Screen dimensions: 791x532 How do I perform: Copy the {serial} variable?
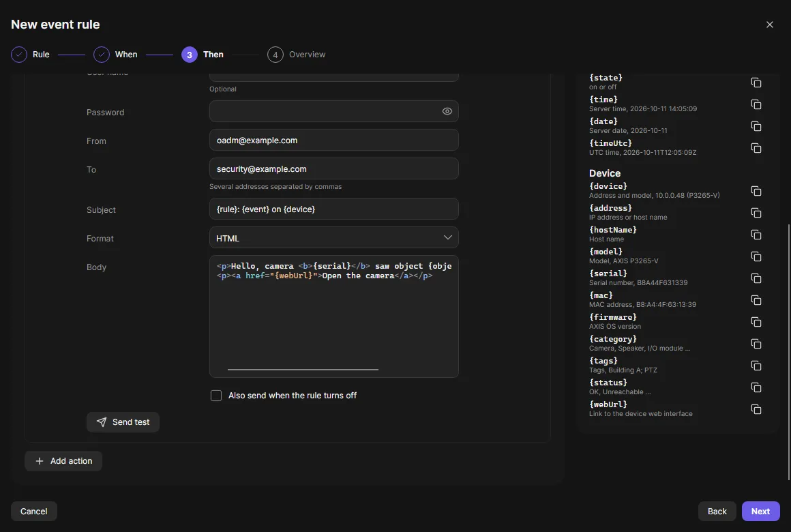[x=756, y=278]
